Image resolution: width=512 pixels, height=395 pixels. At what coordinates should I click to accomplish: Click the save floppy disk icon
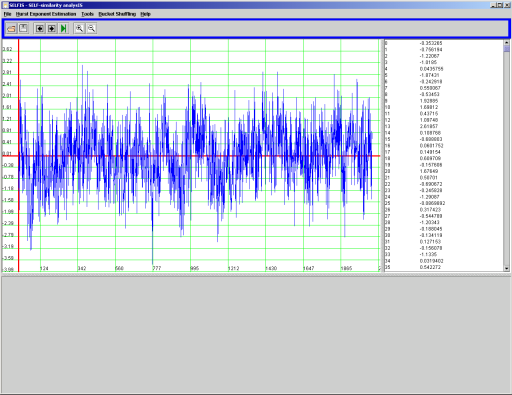(x=23, y=29)
